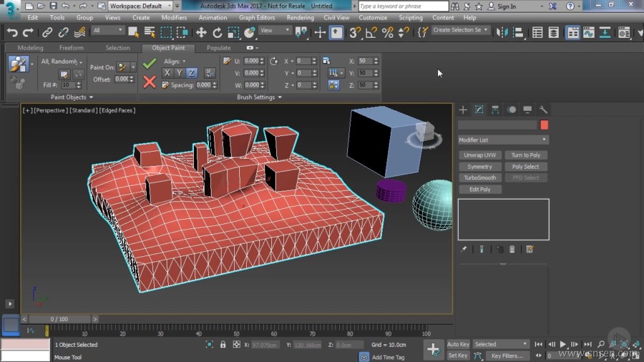644x362 pixels.
Task: Click the Unwrap UVW button
Action: point(479,155)
